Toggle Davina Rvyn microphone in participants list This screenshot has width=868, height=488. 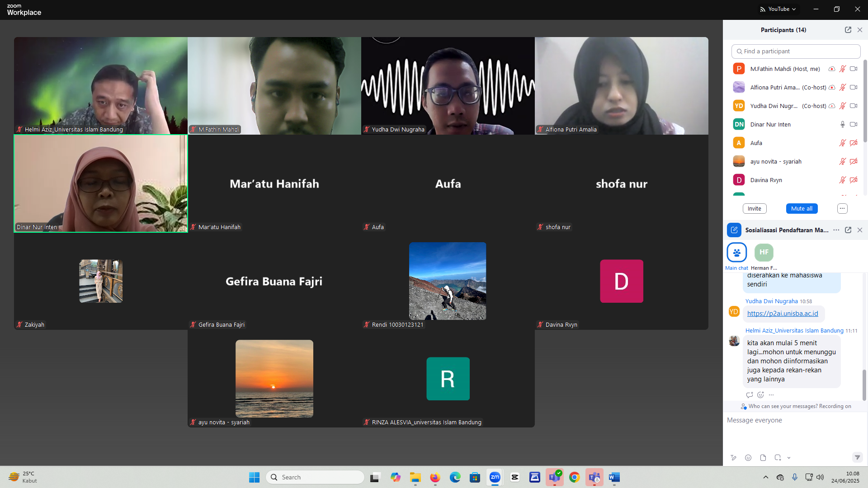(843, 180)
